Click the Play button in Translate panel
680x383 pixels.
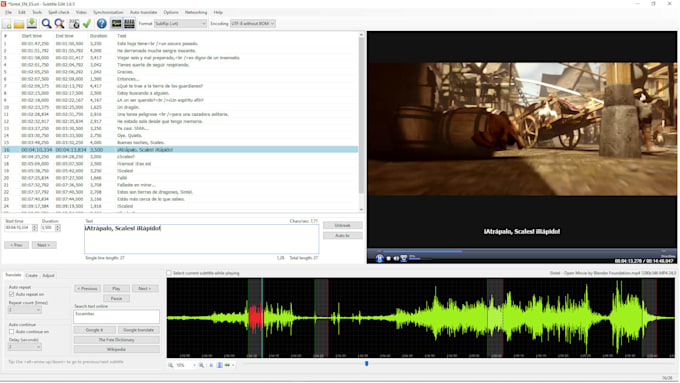[x=116, y=288]
